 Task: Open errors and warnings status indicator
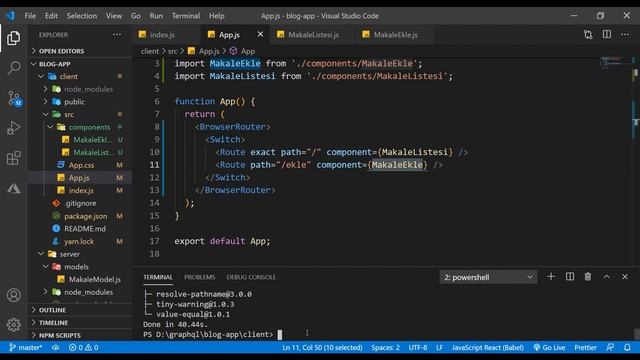point(83,347)
